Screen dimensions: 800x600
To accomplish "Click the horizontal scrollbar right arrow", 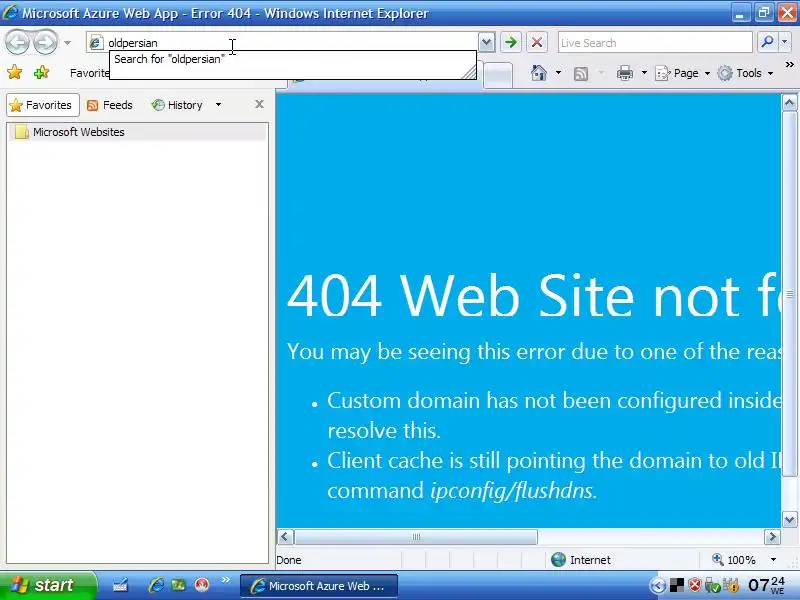I will (x=772, y=537).
